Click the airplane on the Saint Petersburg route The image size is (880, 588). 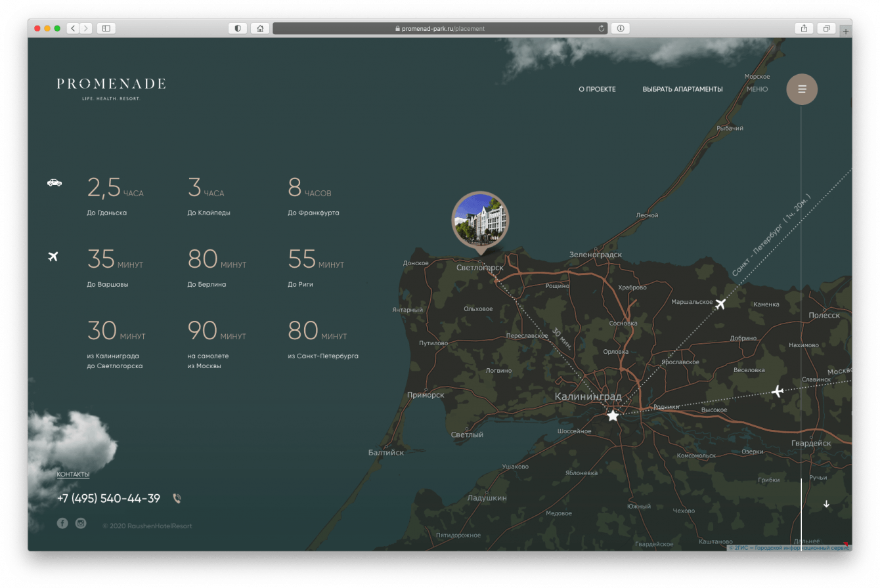pos(720,304)
